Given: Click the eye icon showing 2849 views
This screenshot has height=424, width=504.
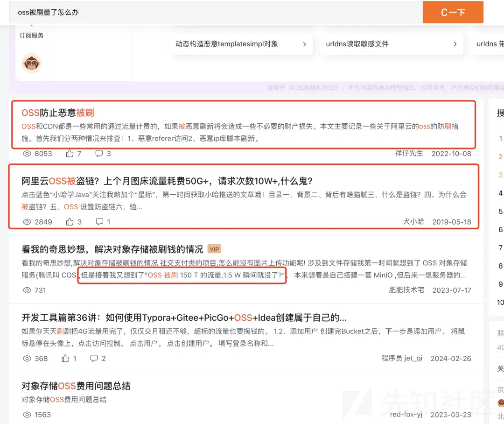Looking at the screenshot, I should (27, 222).
